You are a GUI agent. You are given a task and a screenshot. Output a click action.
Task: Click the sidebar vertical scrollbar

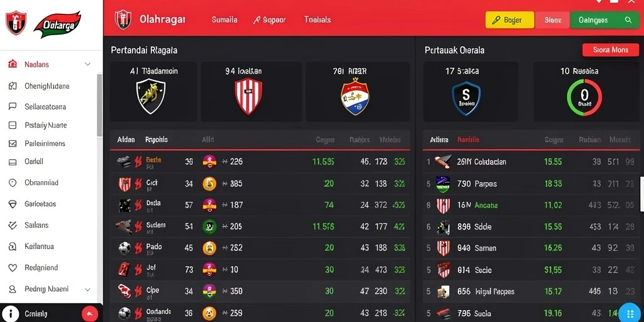point(99,105)
